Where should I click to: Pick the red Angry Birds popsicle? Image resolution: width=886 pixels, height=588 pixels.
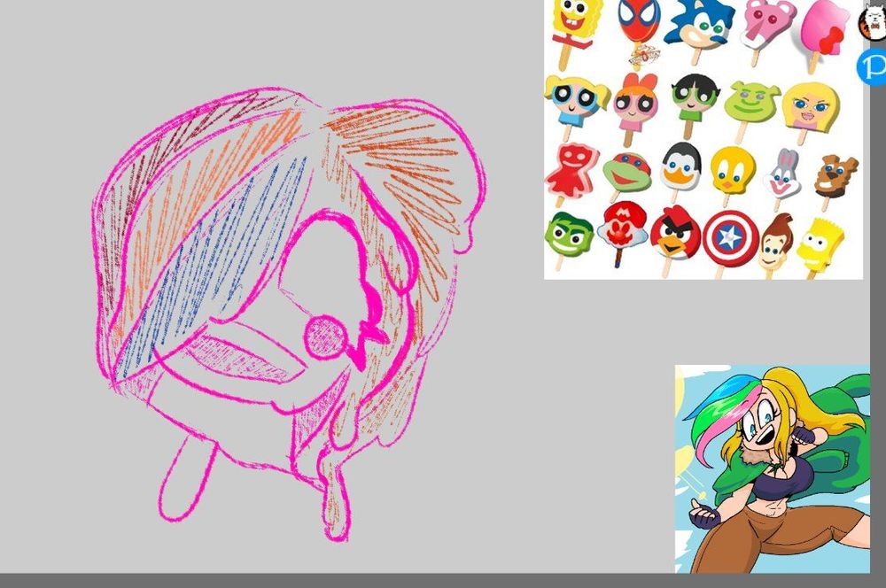[x=674, y=240]
